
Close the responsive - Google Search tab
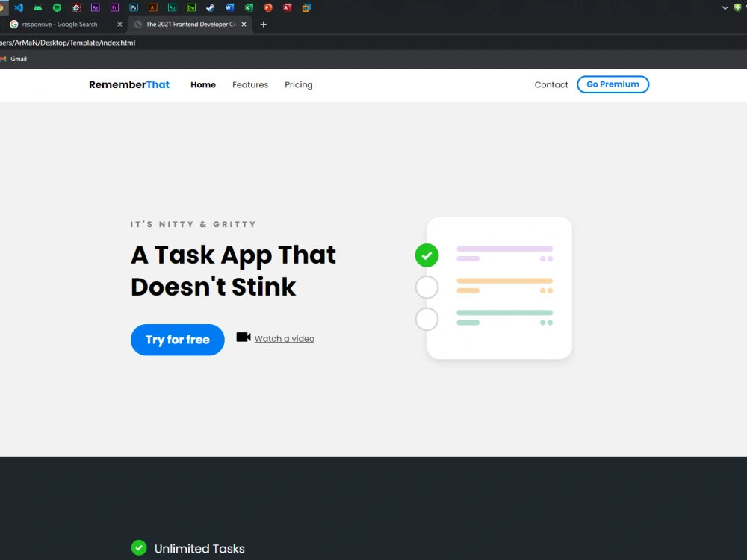point(120,25)
